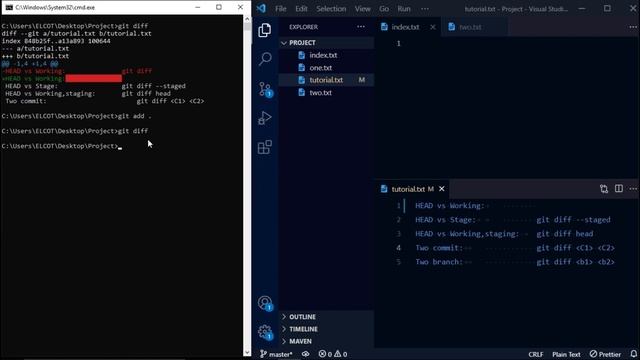Click 'Two commit:' line in editor
The height and width of the screenshot is (360, 640).
coord(439,248)
